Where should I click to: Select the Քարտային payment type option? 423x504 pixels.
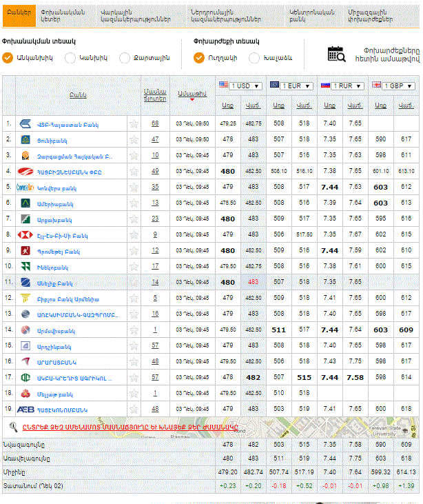pyautogui.click(x=125, y=58)
